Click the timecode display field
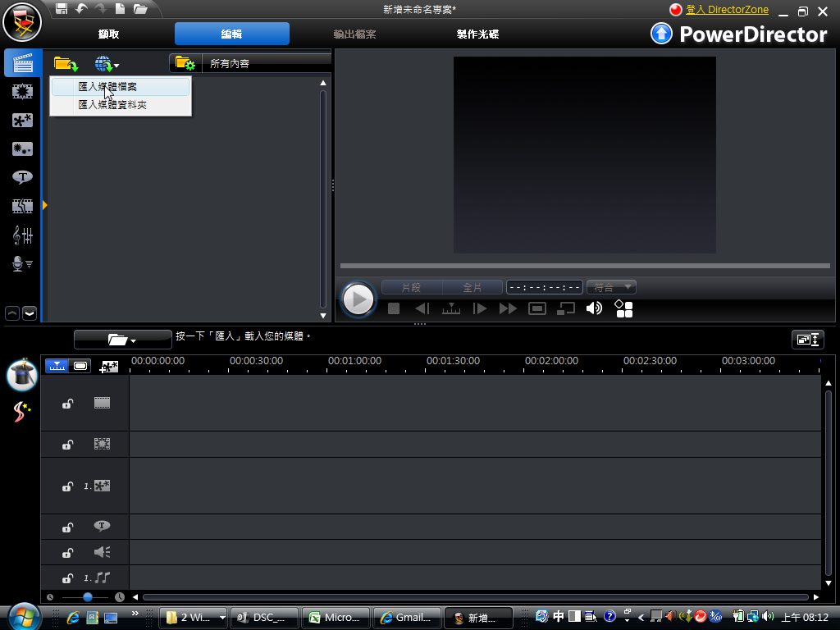Image resolution: width=840 pixels, height=630 pixels. 545,287
